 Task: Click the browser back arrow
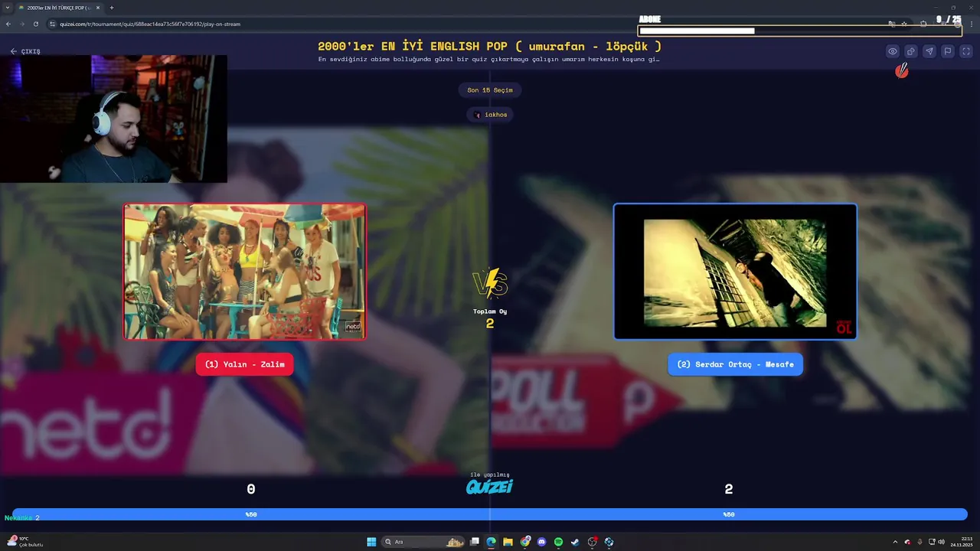coord(8,24)
